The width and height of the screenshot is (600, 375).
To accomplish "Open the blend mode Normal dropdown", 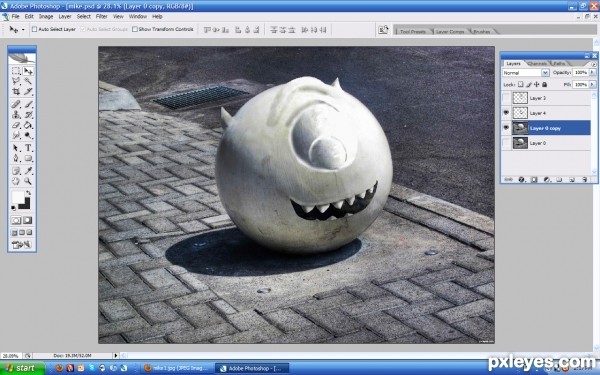I will 526,73.
